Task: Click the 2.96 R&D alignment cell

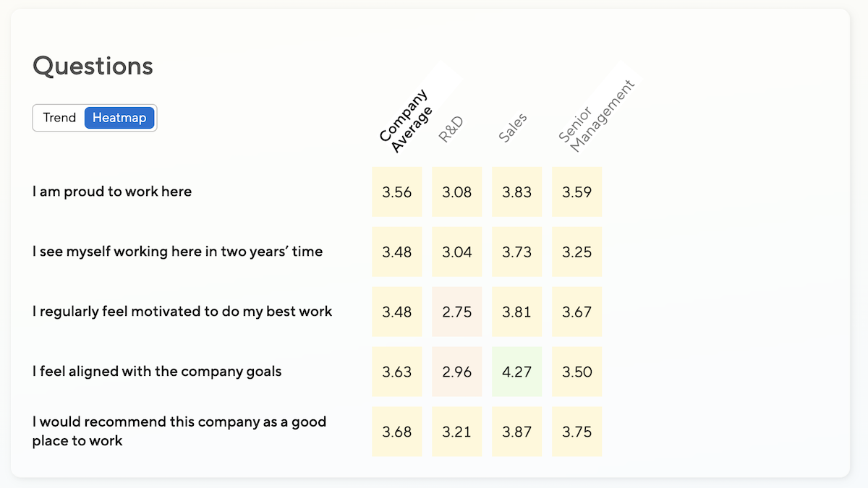Action: click(456, 372)
